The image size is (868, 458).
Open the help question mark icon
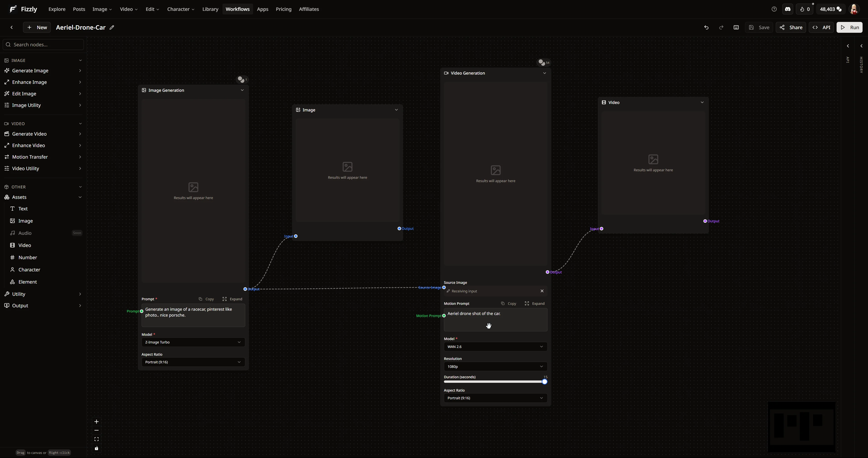pos(774,9)
